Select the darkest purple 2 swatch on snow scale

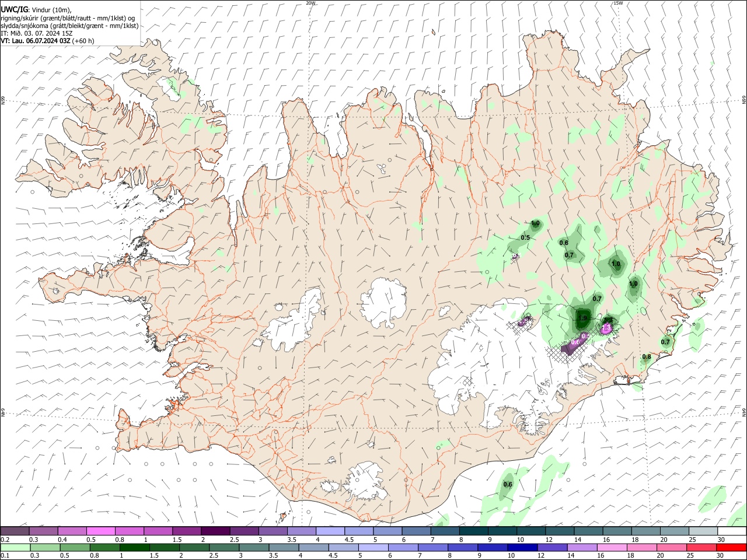(215, 531)
